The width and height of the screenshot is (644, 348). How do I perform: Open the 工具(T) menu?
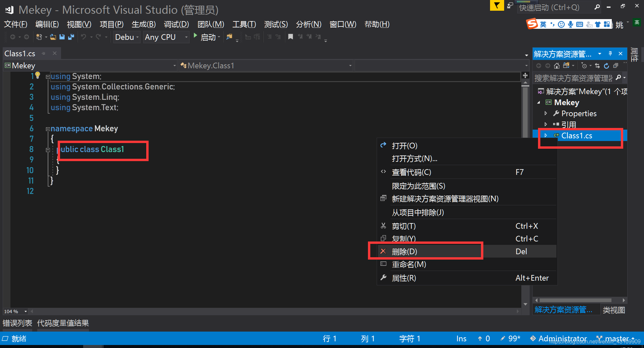(x=244, y=24)
